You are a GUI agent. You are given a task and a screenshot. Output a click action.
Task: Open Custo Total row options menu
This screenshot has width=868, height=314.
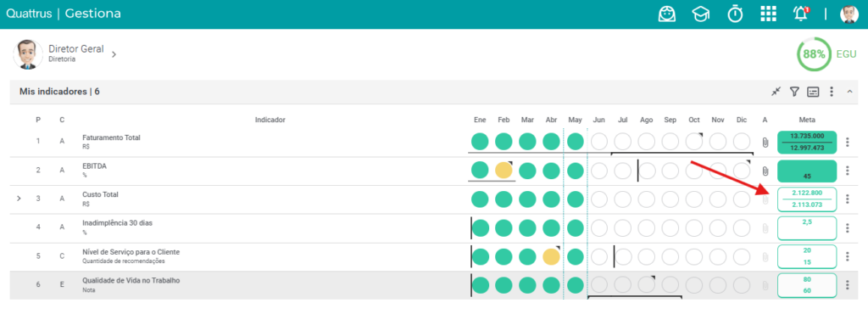click(x=848, y=199)
